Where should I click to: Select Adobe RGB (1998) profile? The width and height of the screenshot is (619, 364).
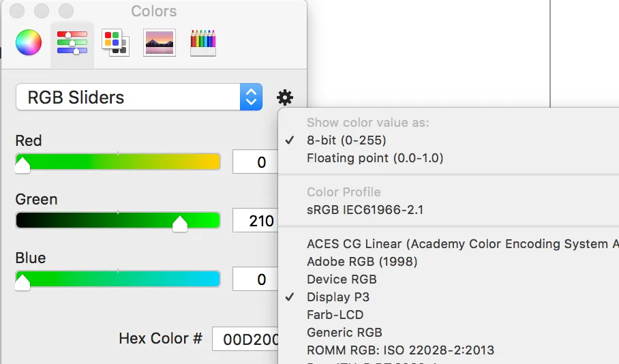(x=362, y=262)
